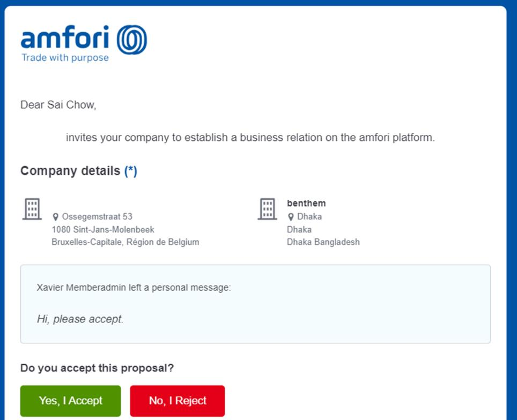Click the amfori wordmark text

(x=64, y=38)
